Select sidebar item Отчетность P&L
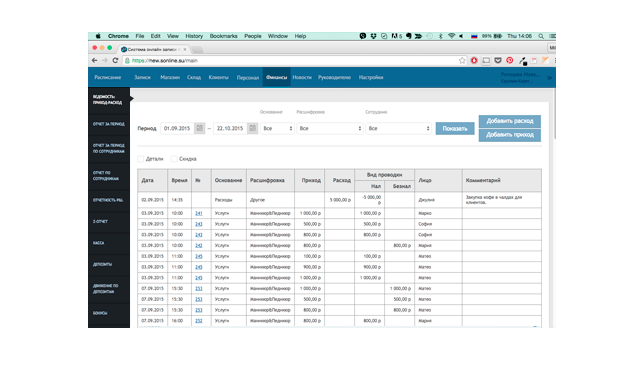The width and height of the screenshot is (640, 367). click(x=109, y=200)
